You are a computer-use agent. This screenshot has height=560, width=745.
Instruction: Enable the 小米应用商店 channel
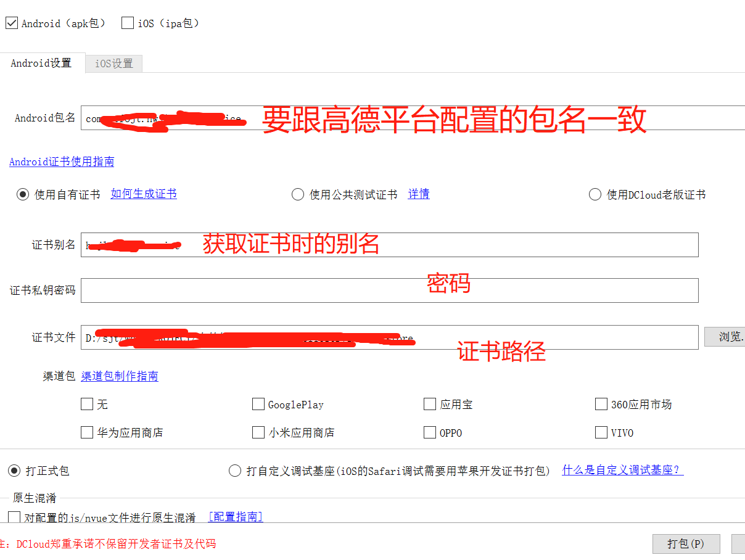tap(258, 432)
